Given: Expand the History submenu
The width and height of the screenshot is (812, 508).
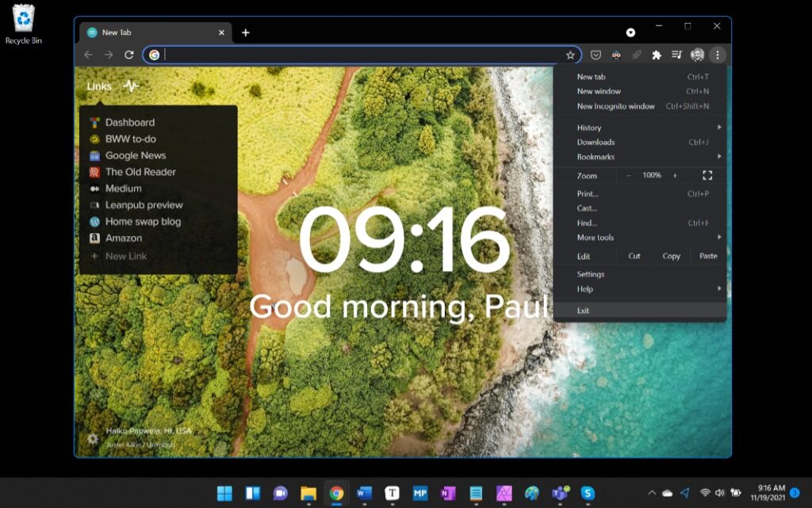Looking at the screenshot, I should click(x=588, y=127).
